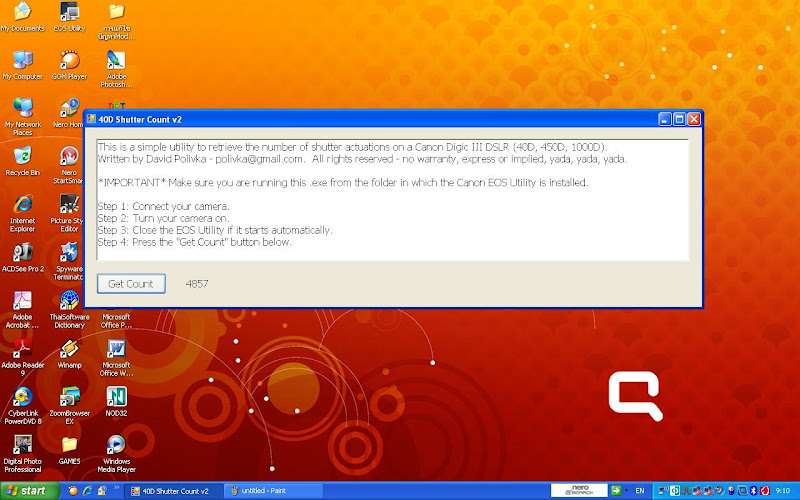This screenshot has width=800, height=500.
Task: Open the Nero Search dropdown arrow
Action: (626, 491)
